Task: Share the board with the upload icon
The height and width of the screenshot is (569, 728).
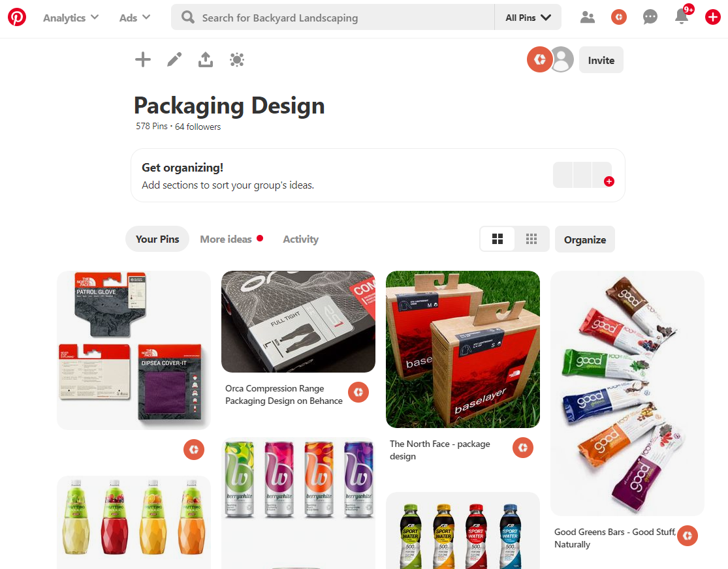Action: coord(206,59)
